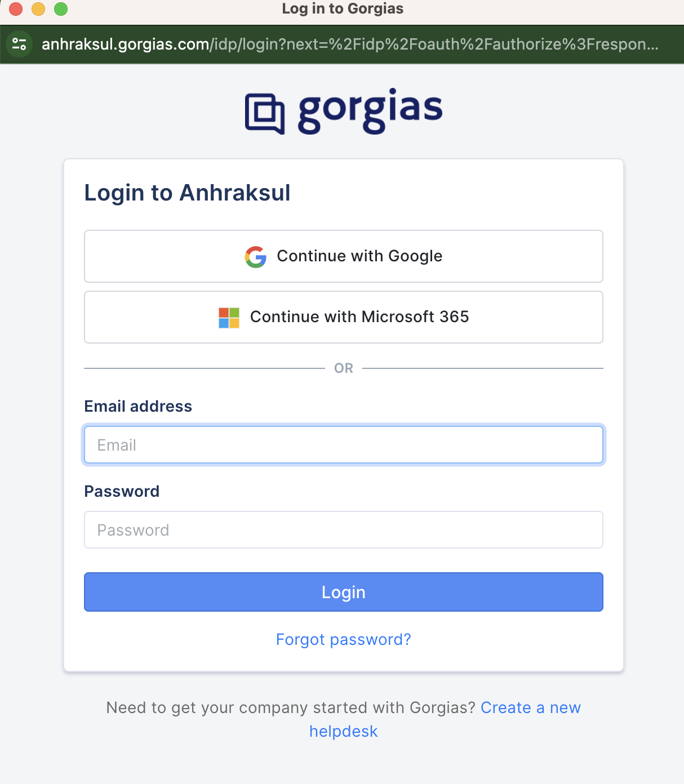The image size is (684, 784).
Task: Click the Password field label
Action: [x=122, y=492]
